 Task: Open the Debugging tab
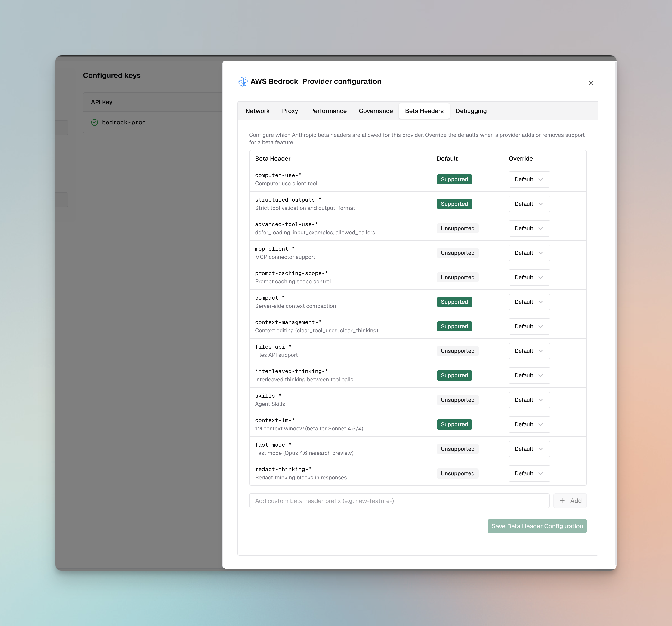pyautogui.click(x=471, y=111)
